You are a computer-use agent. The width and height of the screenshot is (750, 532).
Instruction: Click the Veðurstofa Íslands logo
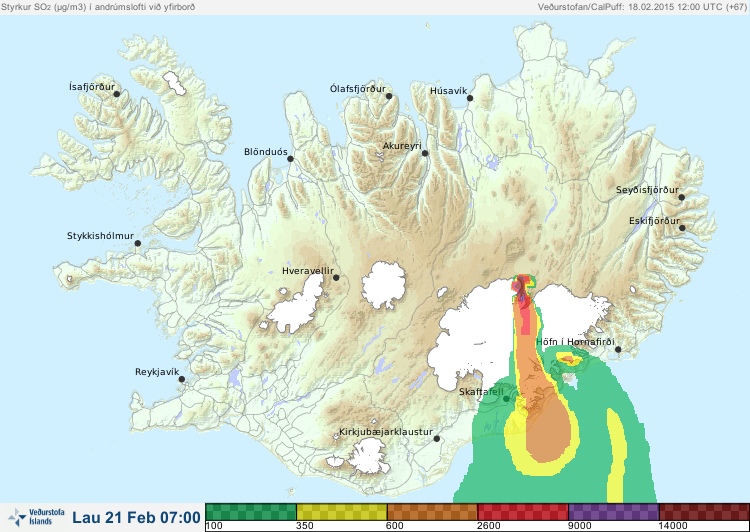pos(36,517)
